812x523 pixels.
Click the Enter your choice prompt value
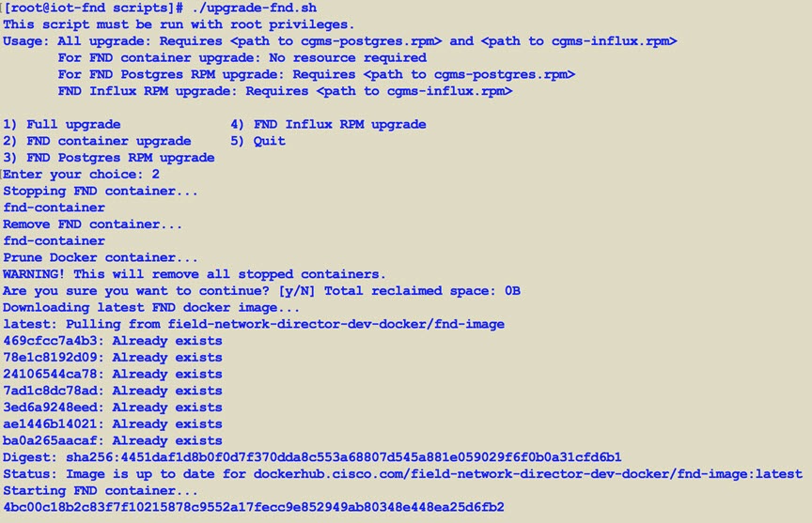point(155,175)
